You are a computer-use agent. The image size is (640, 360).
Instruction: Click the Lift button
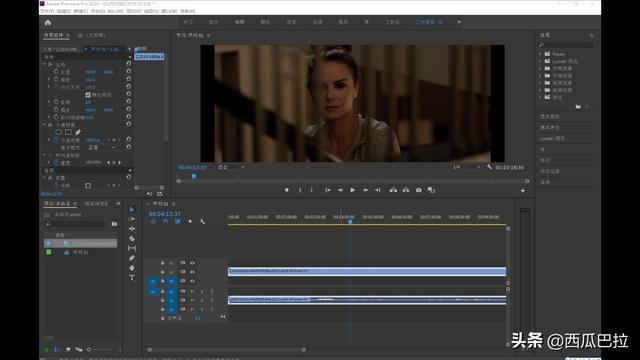click(393, 190)
